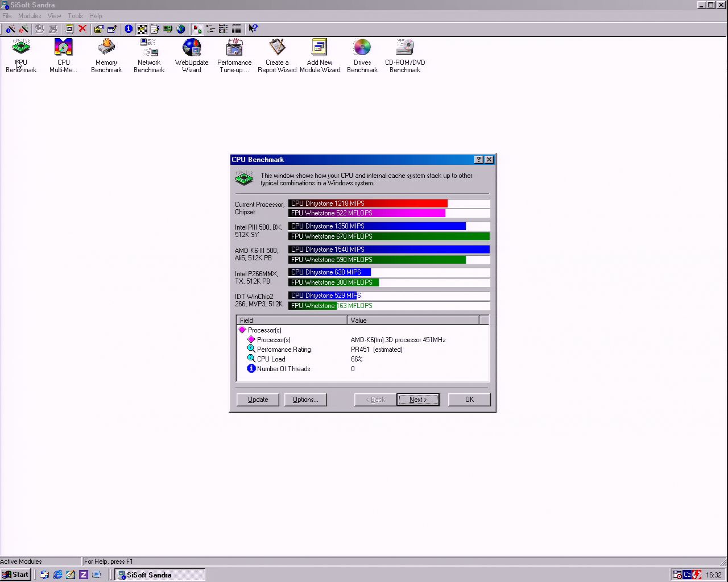This screenshot has width=728, height=582.
Task: Click the 'CPU Dhrystone 1350 MIPS' bar
Action: 389,226
